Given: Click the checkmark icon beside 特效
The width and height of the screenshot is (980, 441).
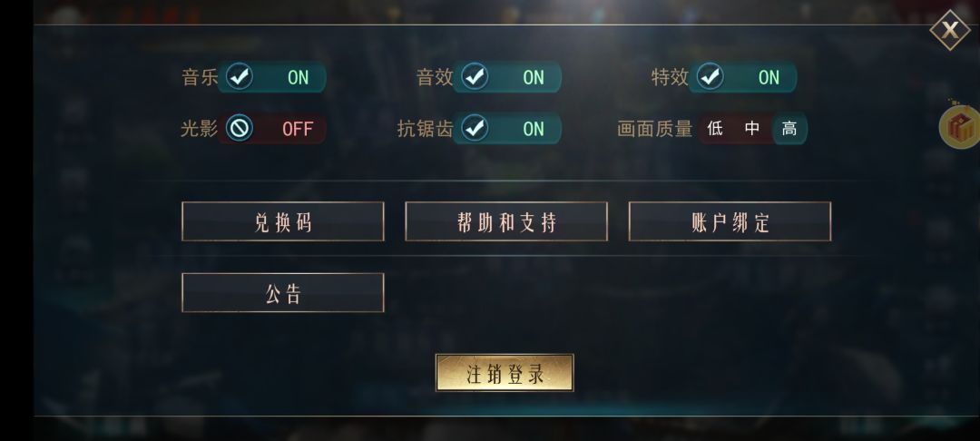Looking at the screenshot, I should pyautogui.click(x=710, y=77).
